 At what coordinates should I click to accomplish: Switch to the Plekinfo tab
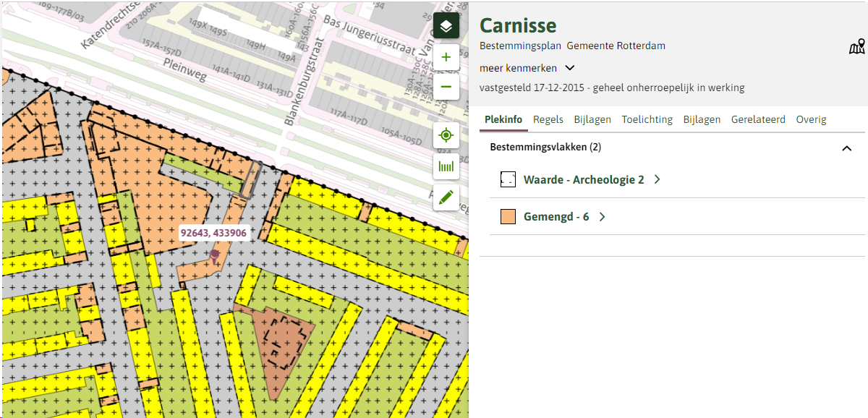503,119
